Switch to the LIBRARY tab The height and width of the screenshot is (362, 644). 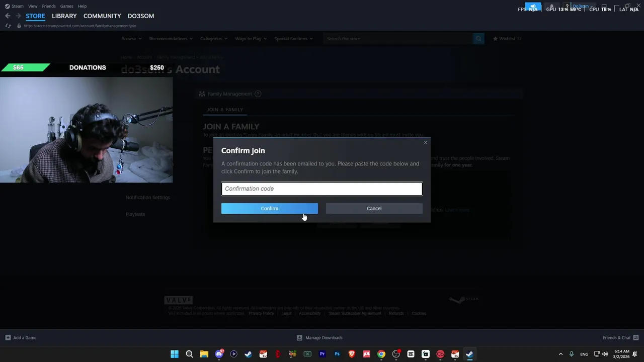[x=64, y=16]
